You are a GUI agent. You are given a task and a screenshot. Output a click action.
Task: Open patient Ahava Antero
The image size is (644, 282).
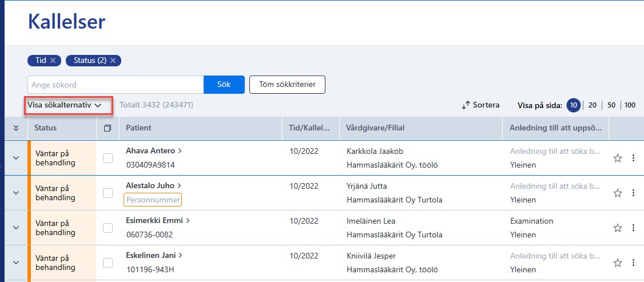[154, 150]
